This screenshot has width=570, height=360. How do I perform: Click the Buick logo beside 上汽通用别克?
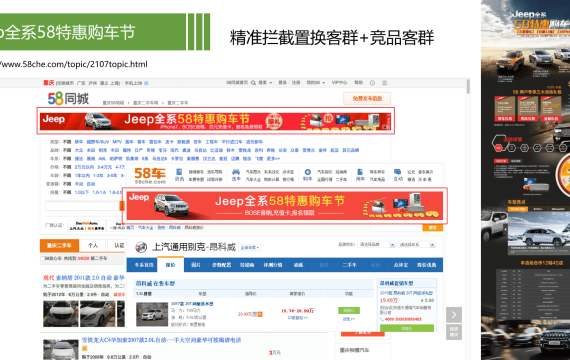141,247
